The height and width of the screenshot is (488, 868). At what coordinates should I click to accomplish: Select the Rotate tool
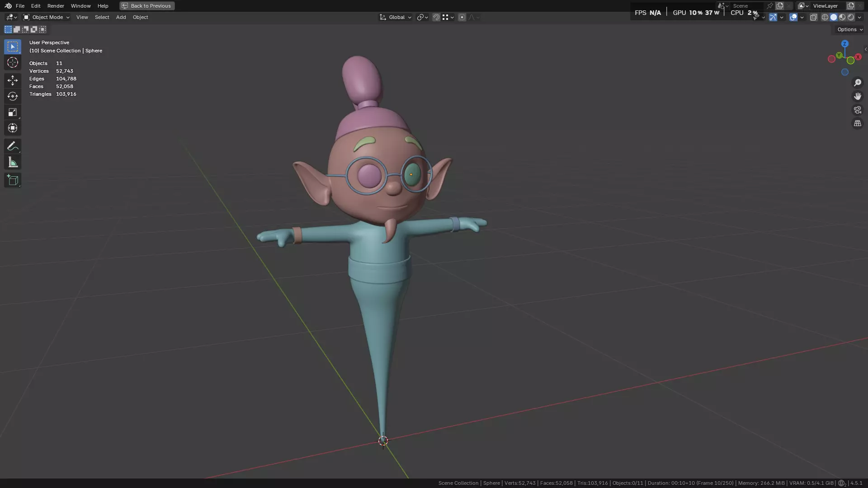click(x=13, y=96)
